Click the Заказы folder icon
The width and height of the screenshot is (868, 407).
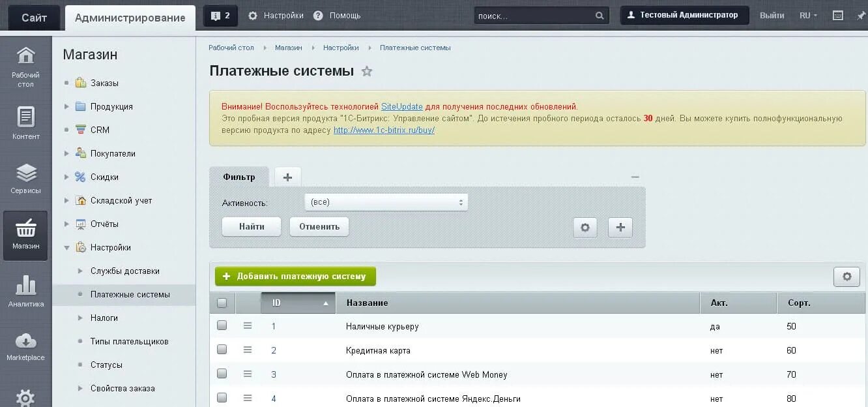(x=81, y=83)
